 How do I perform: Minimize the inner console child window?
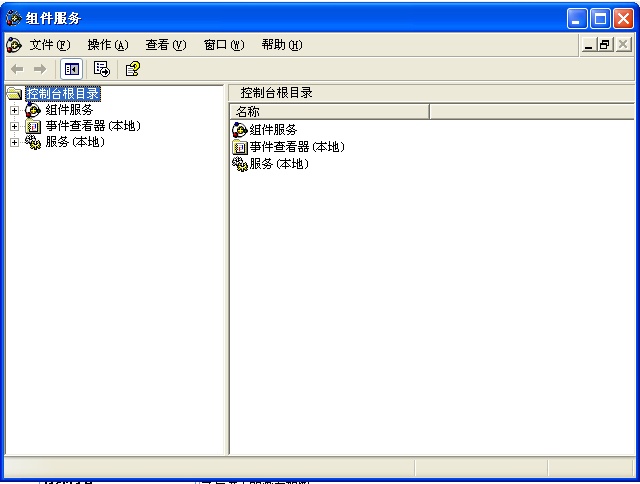[x=588, y=44]
